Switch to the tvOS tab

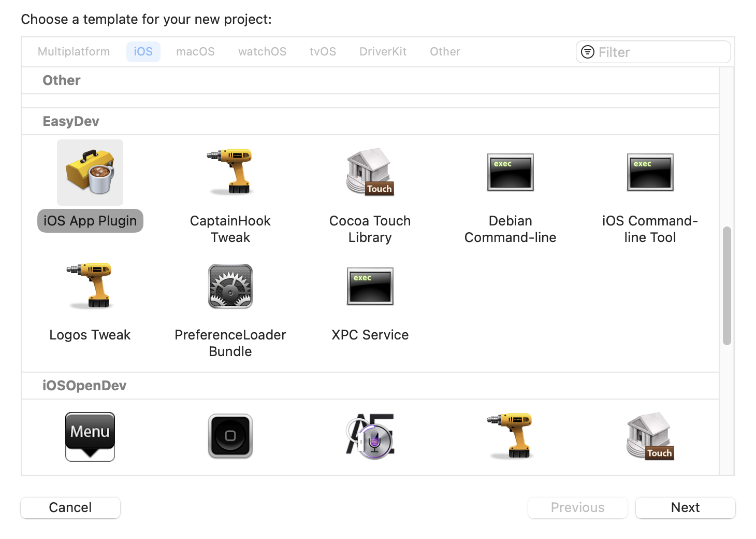pyautogui.click(x=323, y=52)
